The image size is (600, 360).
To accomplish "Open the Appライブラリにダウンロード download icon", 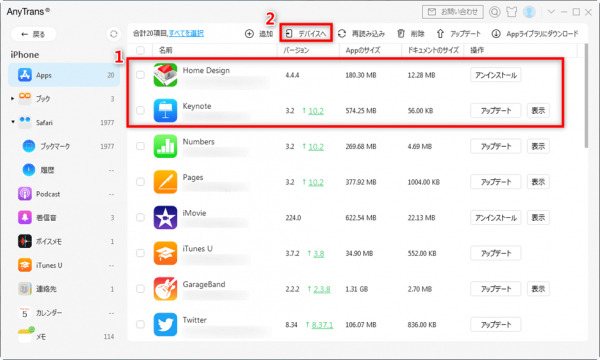I will coord(496,34).
